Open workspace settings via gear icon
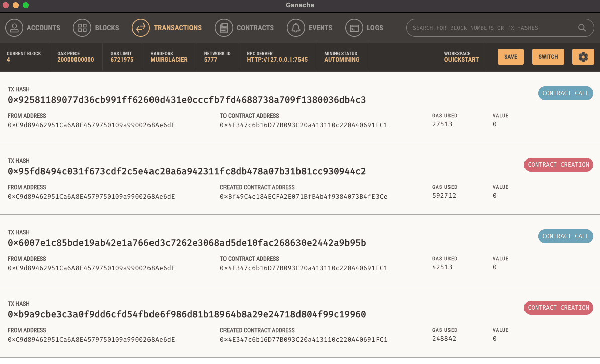 [x=583, y=56]
